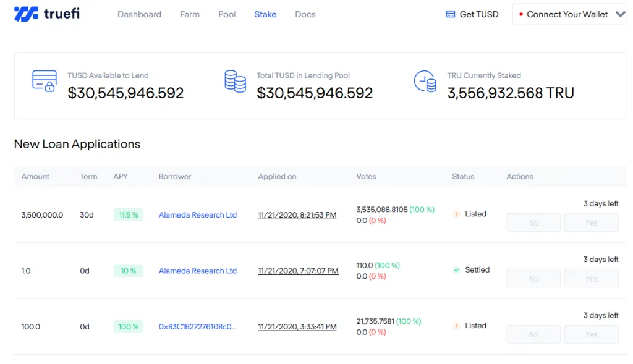Open Alameda Research Ltd link for 1.0 loan
Screen dimensions: 633x364
pyautogui.click(x=197, y=271)
